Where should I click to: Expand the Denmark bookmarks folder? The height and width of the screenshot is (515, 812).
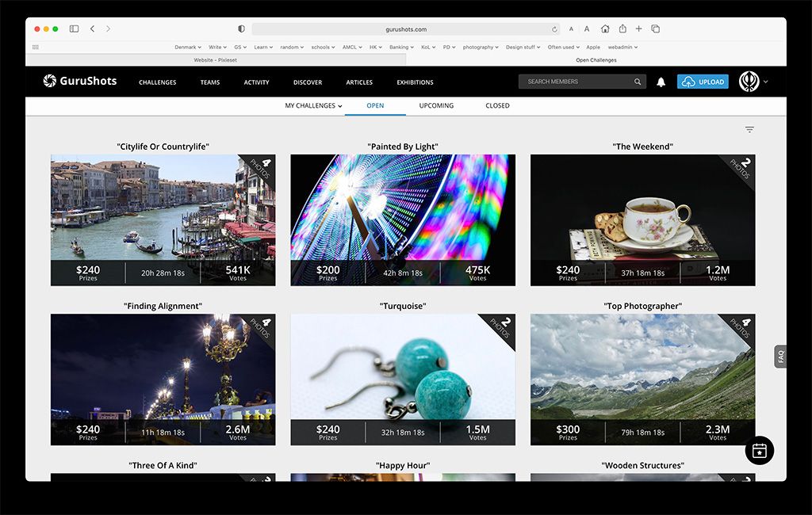pyautogui.click(x=187, y=47)
